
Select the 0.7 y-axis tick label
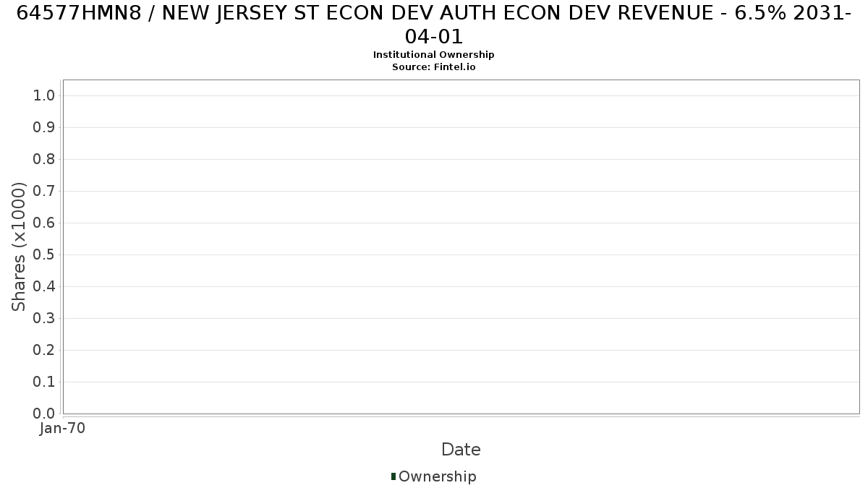tap(44, 191)
